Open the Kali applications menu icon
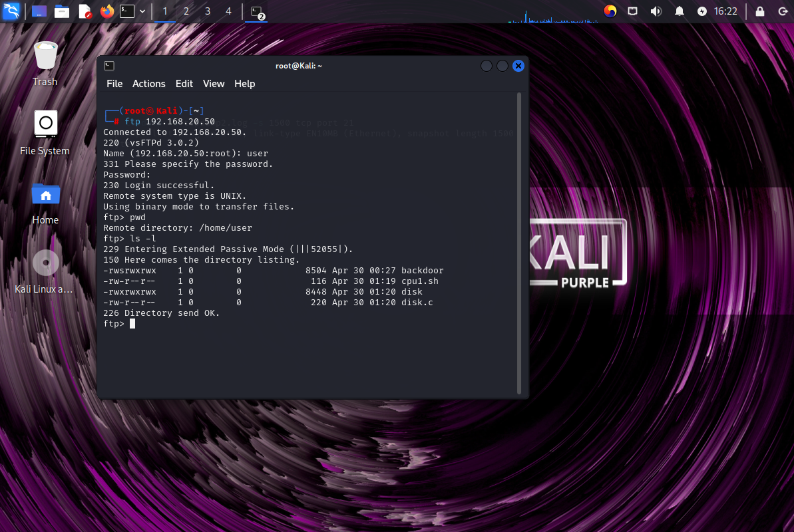This screenshot has height=532, width=794. click(x=11, y=11)
